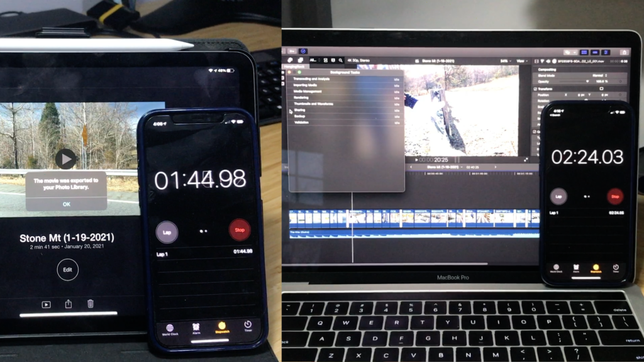Screen dimensions: 644x362
Task: Tap the Stone Mt (1-19-2021) title on iPad
Action: [x=67, y=238]
